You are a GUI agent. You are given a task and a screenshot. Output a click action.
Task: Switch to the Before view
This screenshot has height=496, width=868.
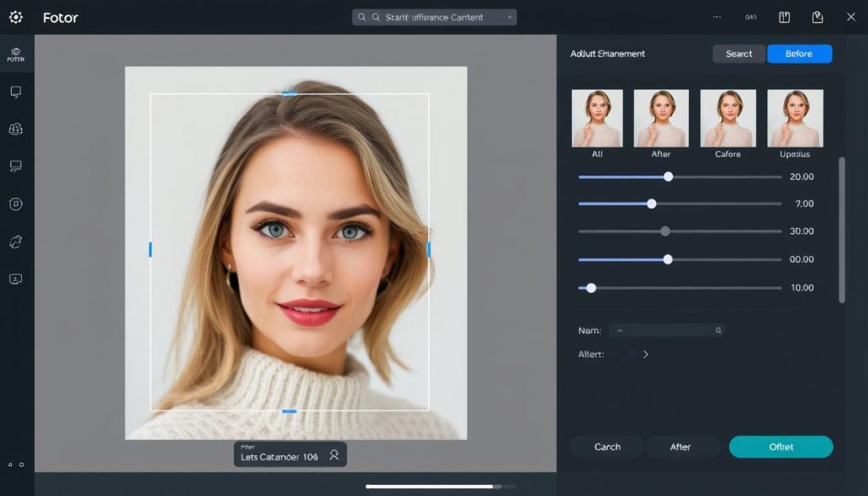[798, 53]
